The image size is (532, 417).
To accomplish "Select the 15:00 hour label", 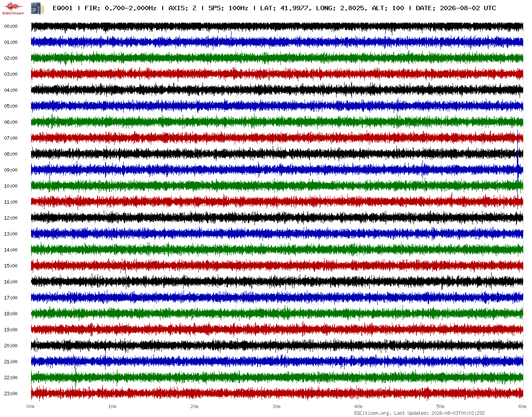I will [11, 266].
